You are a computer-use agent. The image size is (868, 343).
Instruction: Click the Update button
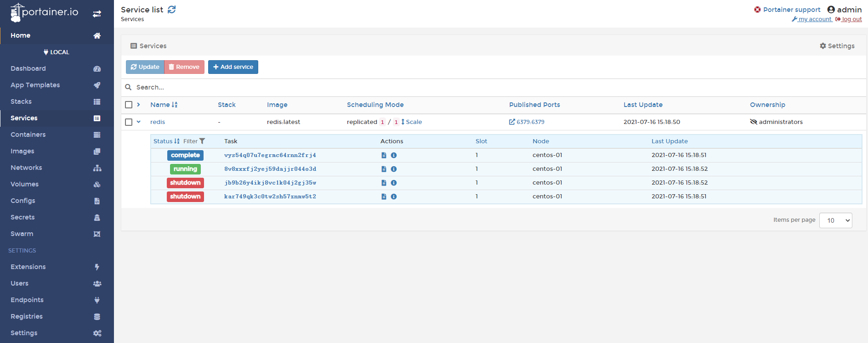pos(145,67)
